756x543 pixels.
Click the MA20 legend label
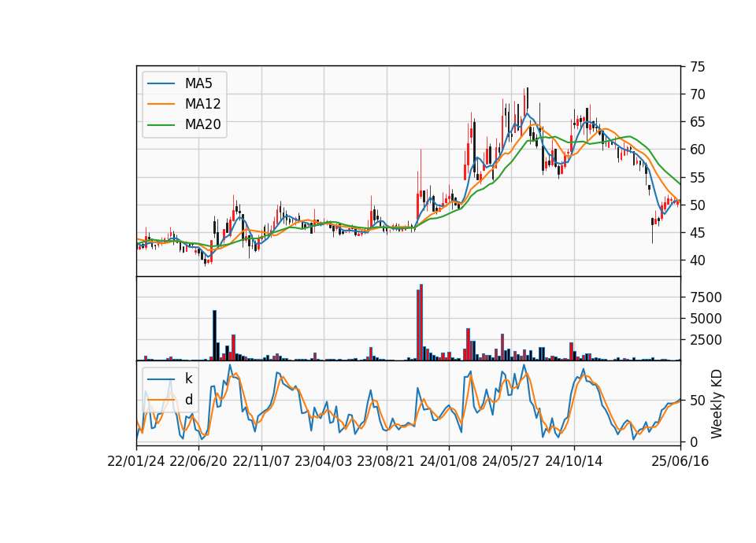(202, 124)
